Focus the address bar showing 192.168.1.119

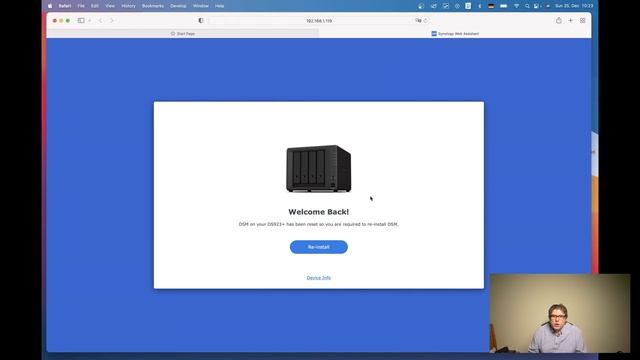(319, 20)
